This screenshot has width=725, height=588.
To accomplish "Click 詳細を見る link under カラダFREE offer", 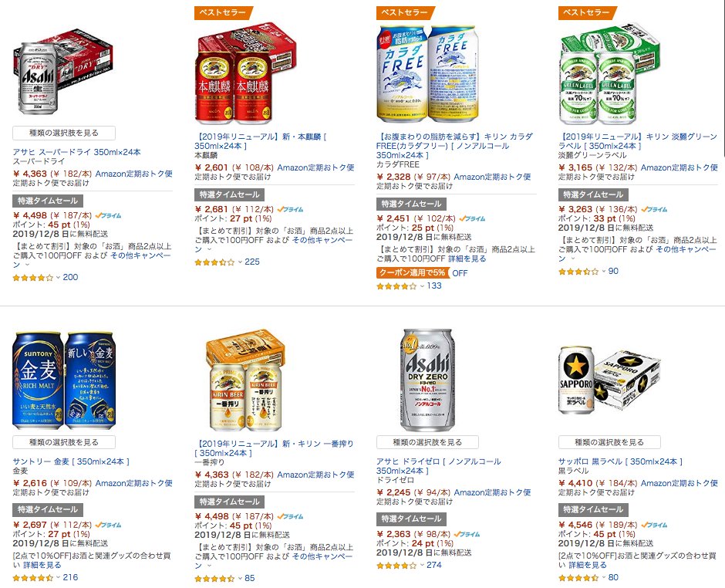I will click(x=467, y=259).
